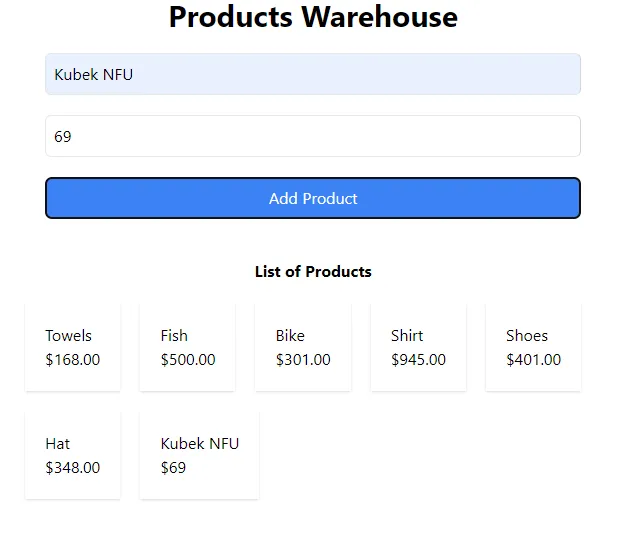
Task: Click the Products Warehouse page title
Action: click(x=313, y=18)
